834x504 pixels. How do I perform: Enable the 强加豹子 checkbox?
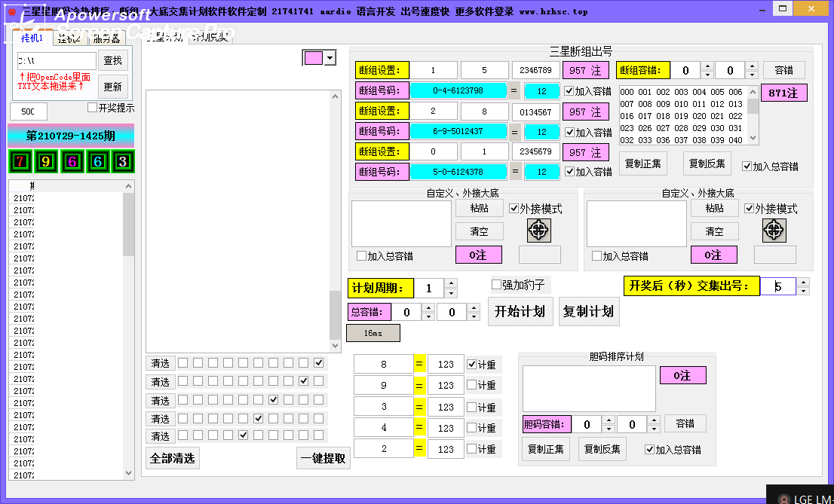[496, 285]
